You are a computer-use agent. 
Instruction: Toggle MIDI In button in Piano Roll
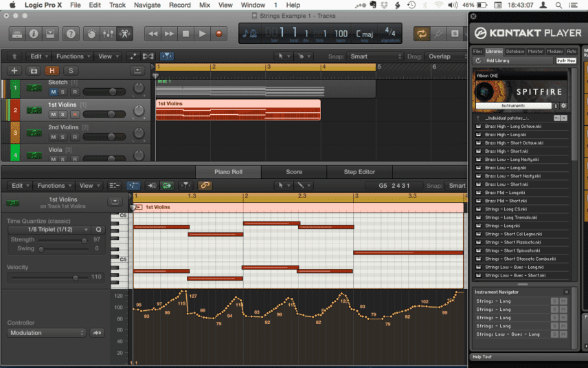pos(152,186)
